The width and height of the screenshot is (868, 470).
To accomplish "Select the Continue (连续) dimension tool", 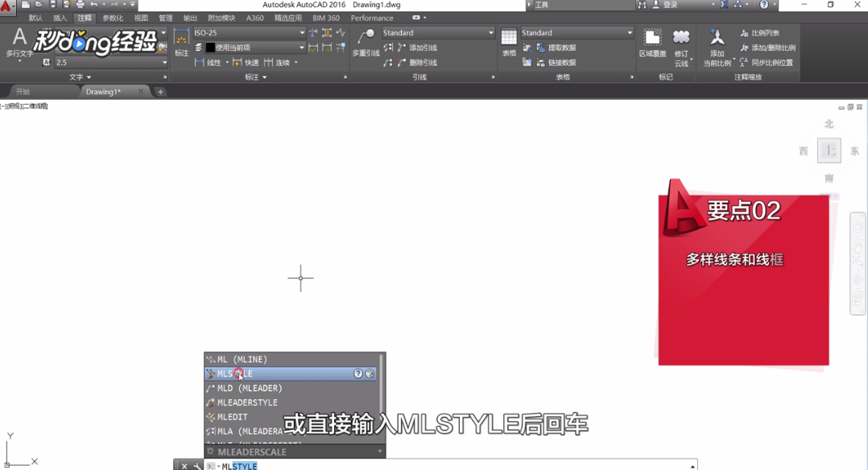I will (x=277, y=63).
